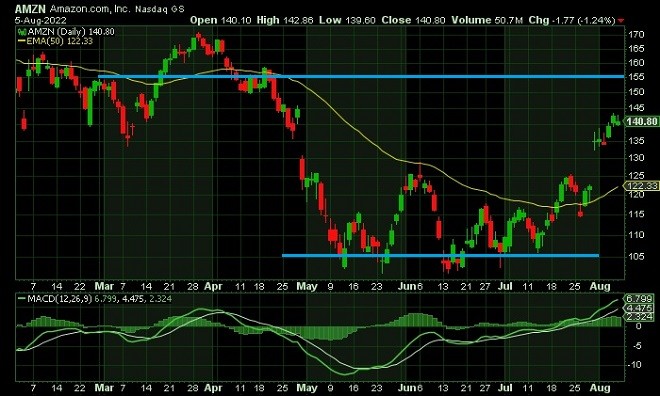Click the -10 label on the MACD axis
Image resolution: width=660 pixels, height=396 pixels.
[635, 364]
